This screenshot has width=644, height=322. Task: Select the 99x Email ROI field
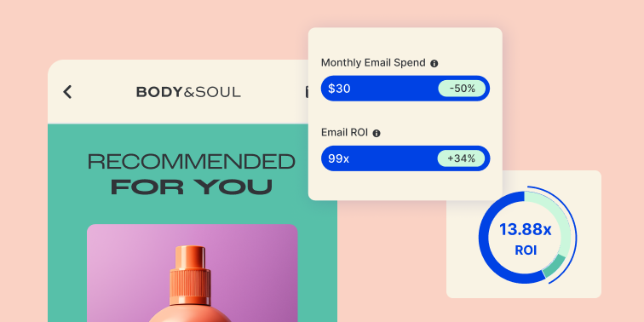point(405,158)
